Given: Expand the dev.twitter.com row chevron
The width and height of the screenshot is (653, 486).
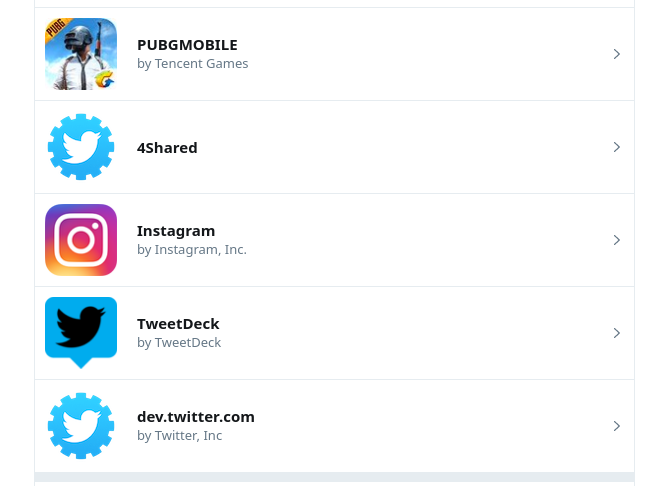Looking at the screenshot, I should pyautogui.click(x=617, y=426).
